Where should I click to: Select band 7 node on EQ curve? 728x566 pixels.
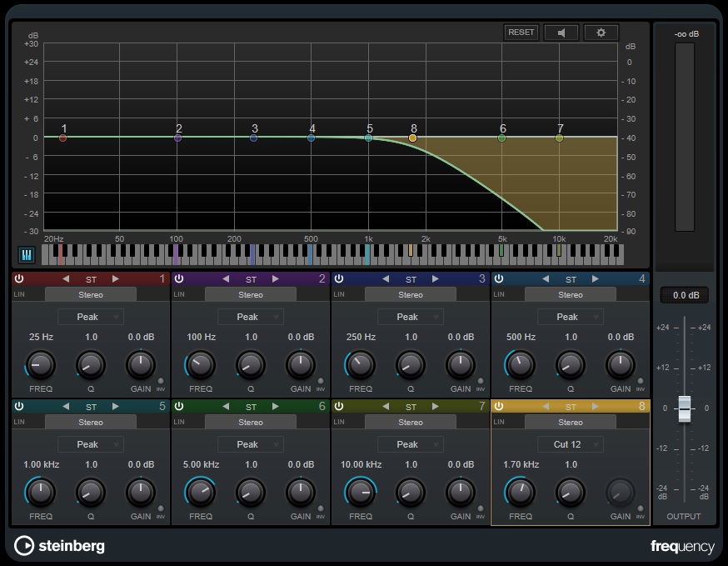click(560, 138)
